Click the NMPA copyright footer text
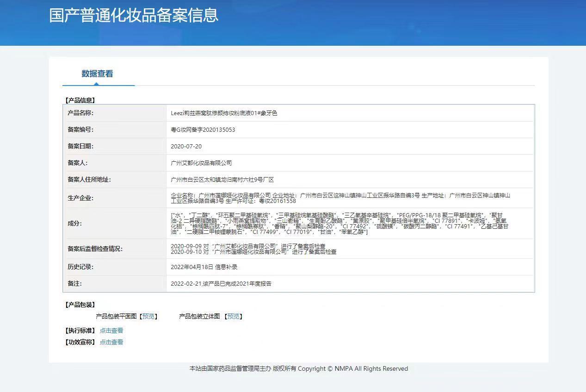This screenshot has width=586, height=392. [297, 368]
